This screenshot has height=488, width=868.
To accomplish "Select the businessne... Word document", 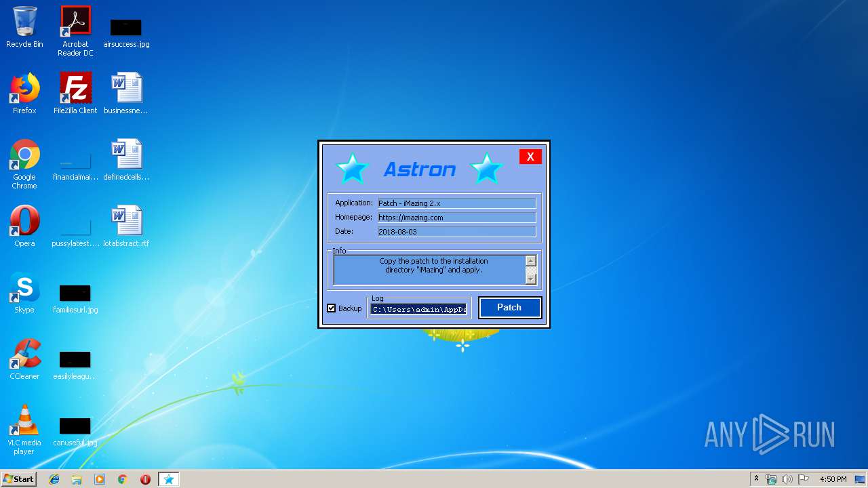I will point(126,94).
